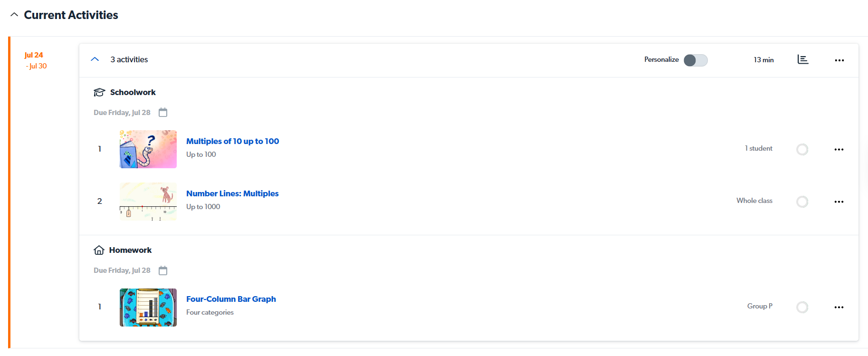This screenshot has height=356, width=868.
Task: Open options menu for Number Lines: Multiples
Action: pyautogui.click(x=839, y=202)
